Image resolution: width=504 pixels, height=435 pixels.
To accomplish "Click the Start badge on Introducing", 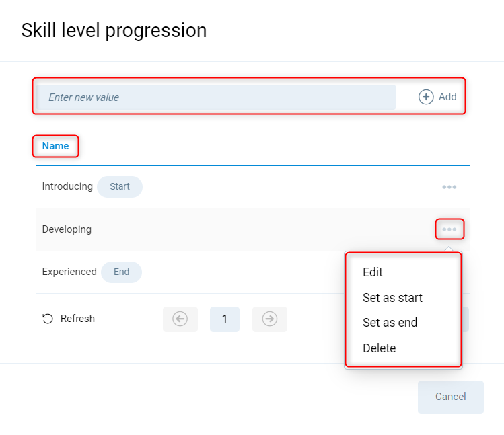I will coord(120,186).
